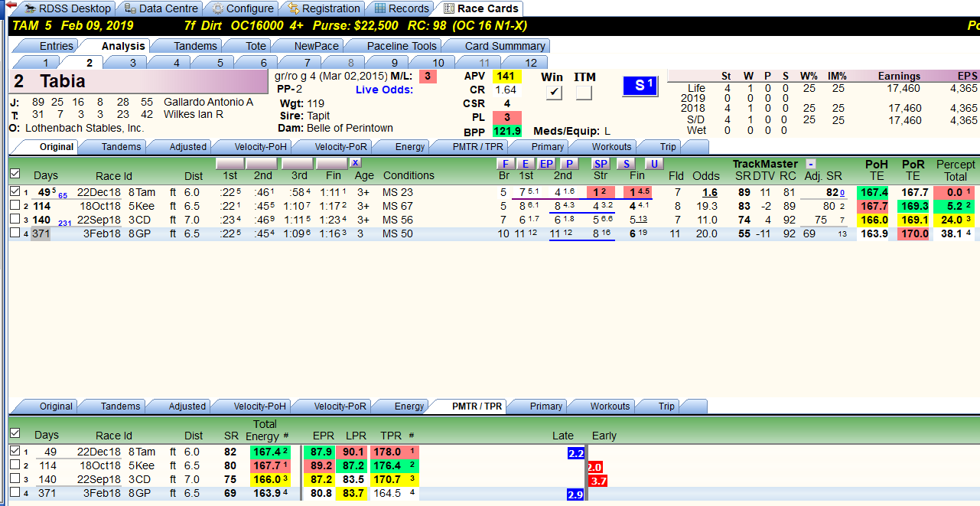
Task: Click the blue S filter button
Action: tap(627, 164)
